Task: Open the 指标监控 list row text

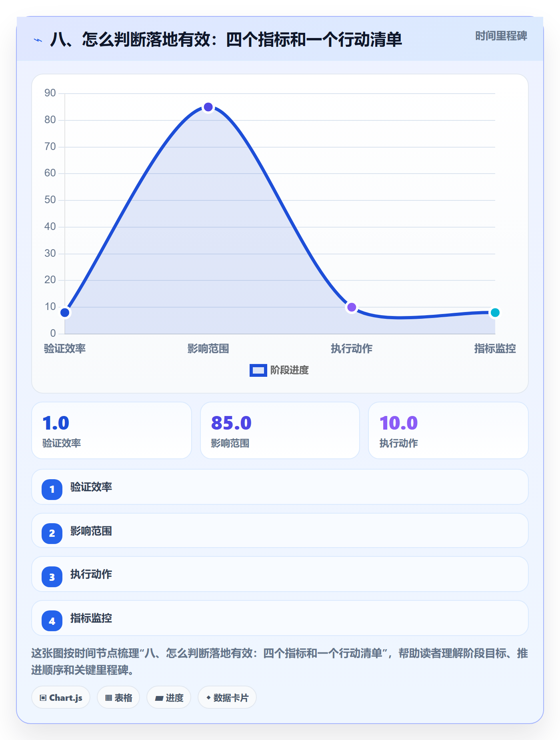Action: click(x=91, y=618)
